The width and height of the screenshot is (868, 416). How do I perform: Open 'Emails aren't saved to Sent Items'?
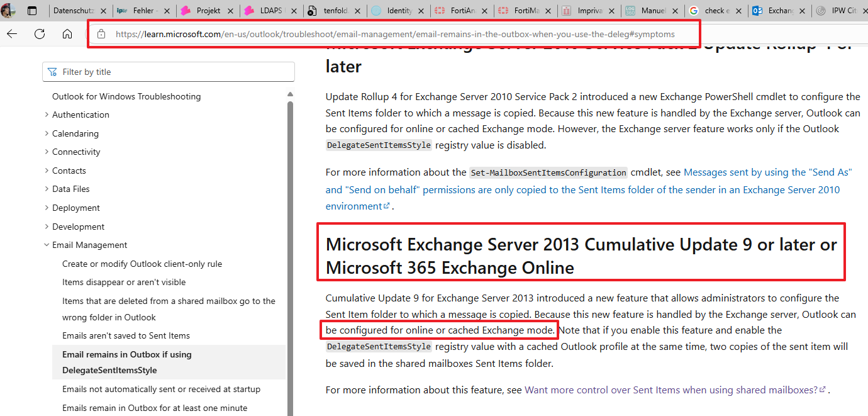(x=126, y=335)
